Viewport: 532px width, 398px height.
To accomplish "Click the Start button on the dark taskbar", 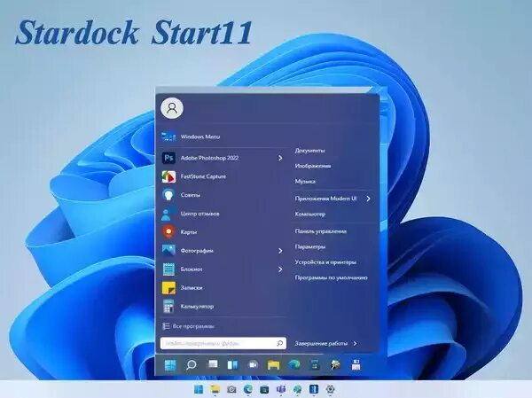I will point(170,365).
